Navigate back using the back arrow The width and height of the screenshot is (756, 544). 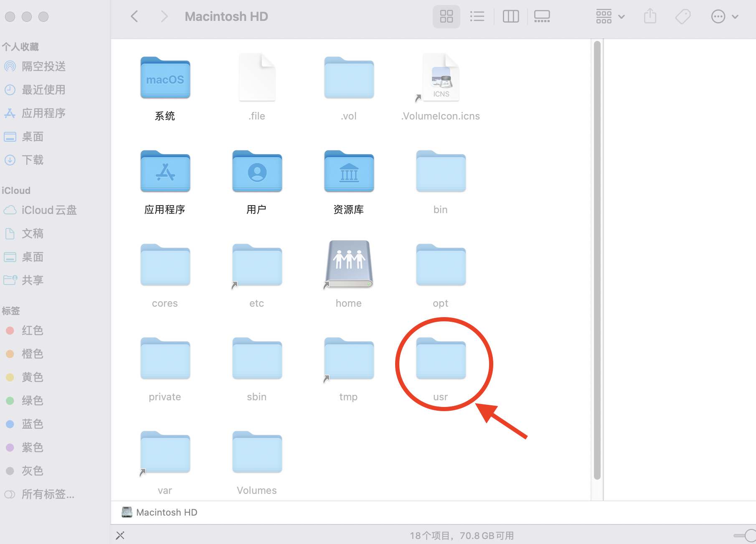pos(134,16)
